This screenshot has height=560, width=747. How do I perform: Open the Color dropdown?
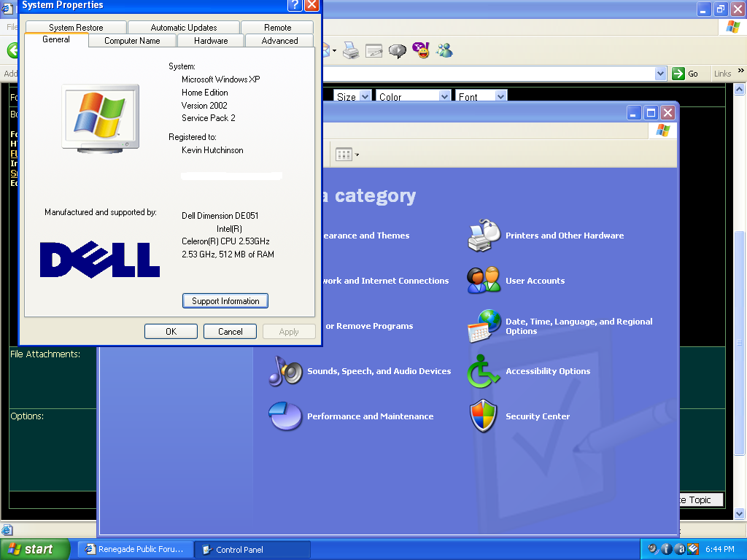pos(444,96)
